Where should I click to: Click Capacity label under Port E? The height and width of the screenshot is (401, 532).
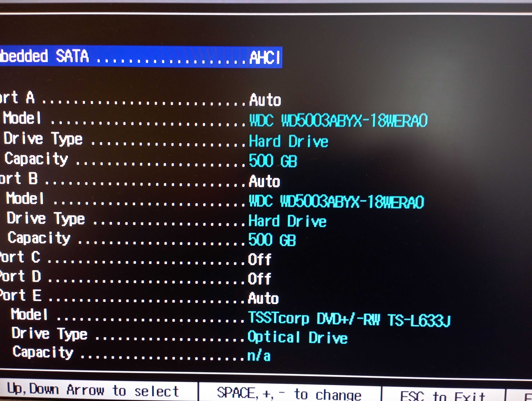(43, 352)
